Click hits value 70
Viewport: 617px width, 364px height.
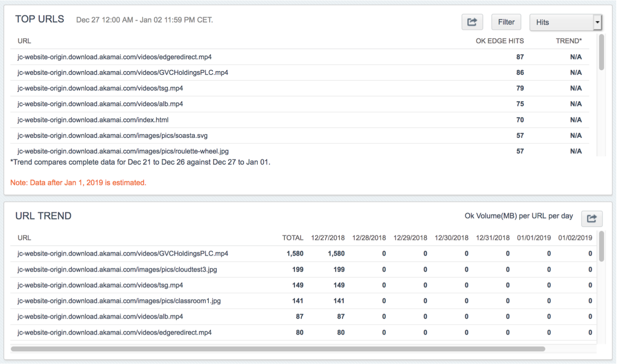coord(520,120)
